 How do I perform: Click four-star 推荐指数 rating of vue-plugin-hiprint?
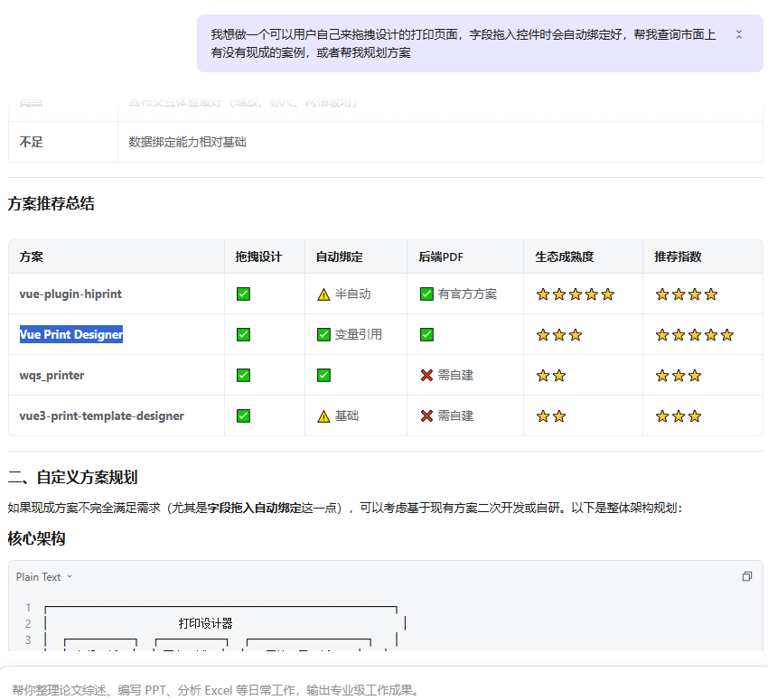pos(687,294)
